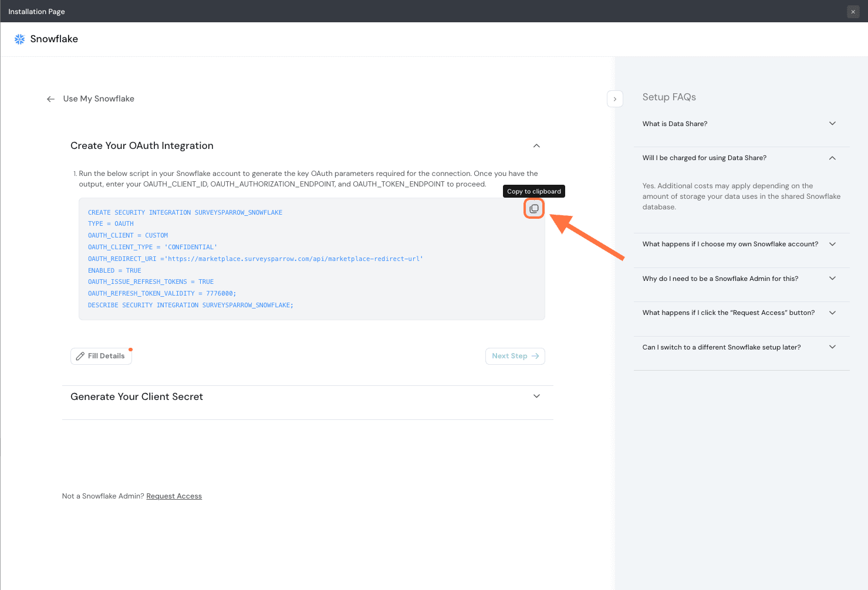Collapse the Setup FAQs side panel
The width and height of the screenshot is (868, 590).
tap(614, 99)
